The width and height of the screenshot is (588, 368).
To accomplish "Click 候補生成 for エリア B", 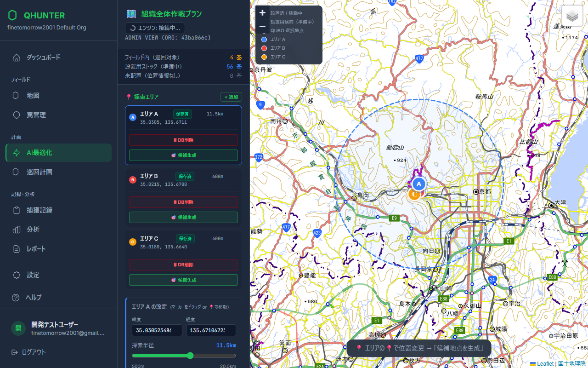I will [183, 217].
